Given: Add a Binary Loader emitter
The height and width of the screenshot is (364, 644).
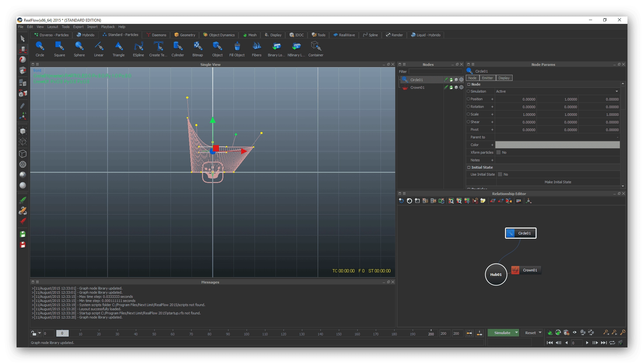Looking at the screenshot, I should [x=276, y=49].
